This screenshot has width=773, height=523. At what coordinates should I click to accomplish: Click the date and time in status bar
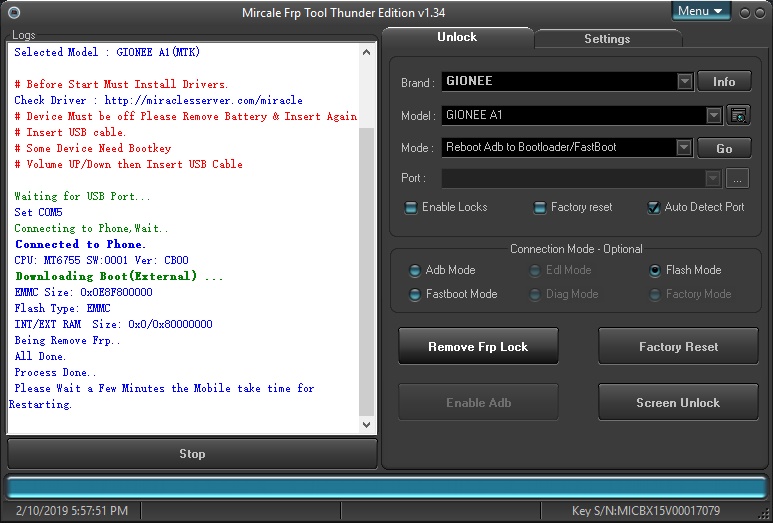coord(72,511)
